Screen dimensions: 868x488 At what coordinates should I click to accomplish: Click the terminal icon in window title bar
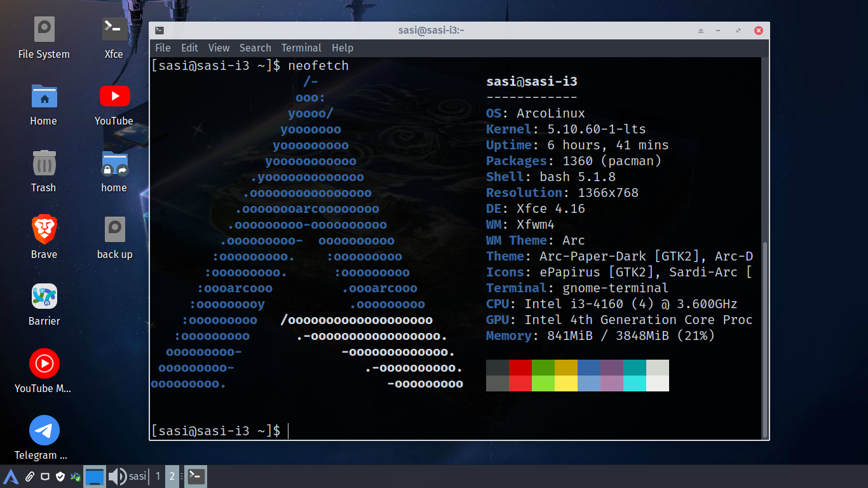pos(159,30)
